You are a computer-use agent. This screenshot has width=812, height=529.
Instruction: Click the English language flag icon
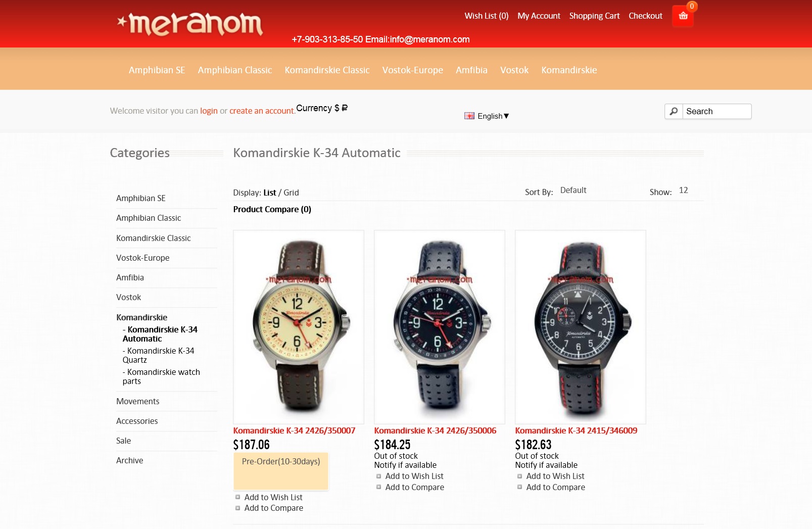469,116
